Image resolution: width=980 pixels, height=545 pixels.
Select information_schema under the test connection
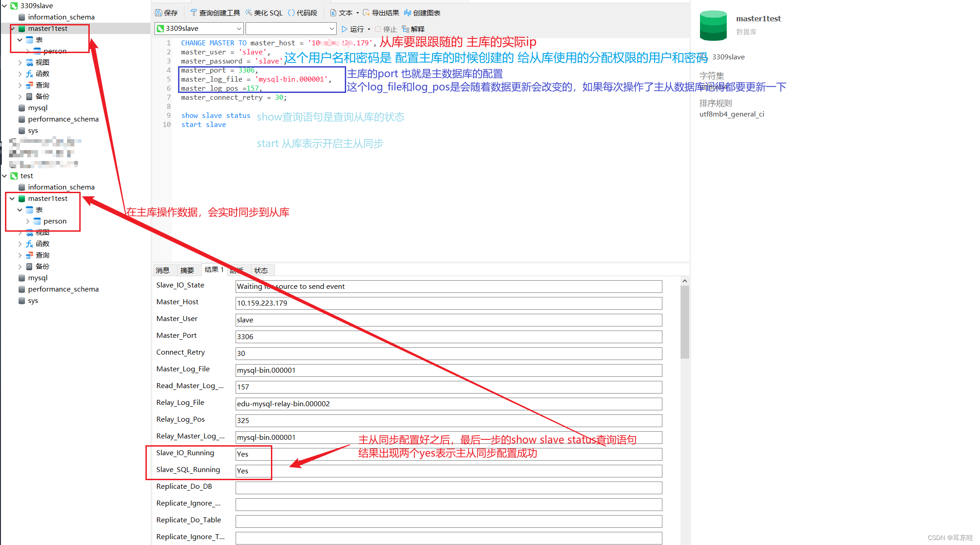click(61, 187)
